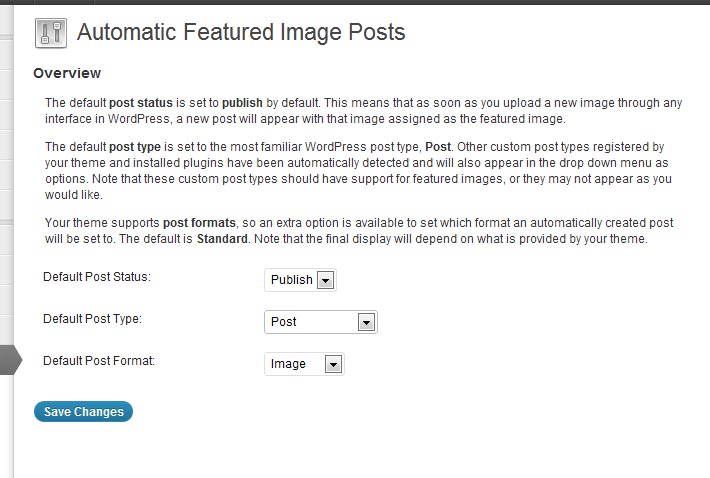Click the settings sliders icon beside the title
Viewport: 710px width, 478px height.
coord(51,33)
